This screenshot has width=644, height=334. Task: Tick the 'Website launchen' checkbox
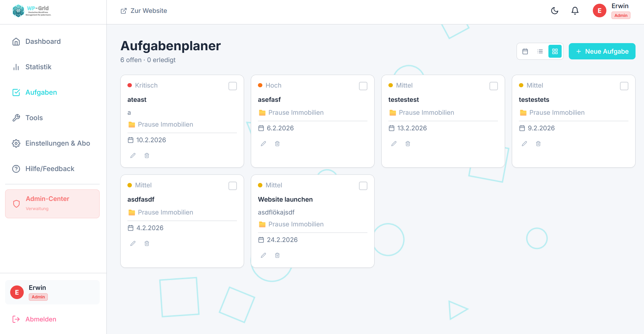pyautogui.click(x=363, y=186)
